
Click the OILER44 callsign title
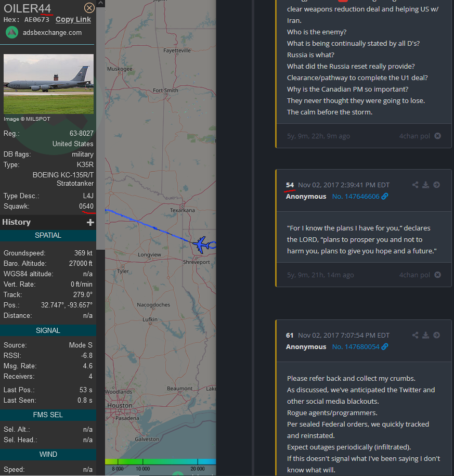pos(28,8)
